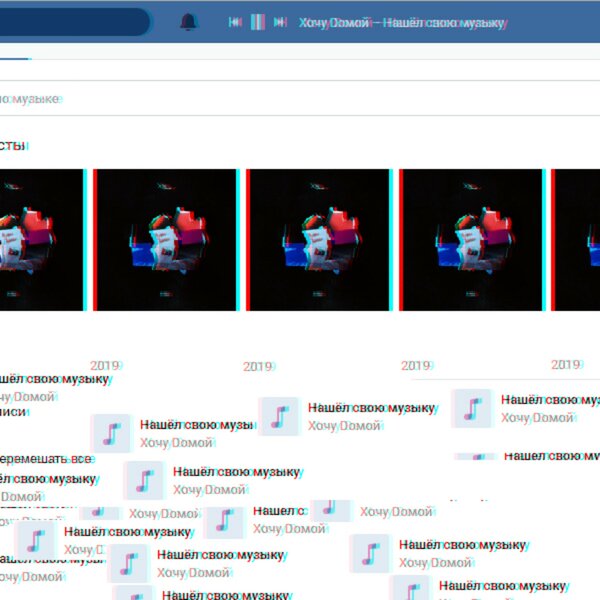The width and height of the screenshot is (600, 600).
Task: Pause the currently playing track in header
Action: (257, 22)
